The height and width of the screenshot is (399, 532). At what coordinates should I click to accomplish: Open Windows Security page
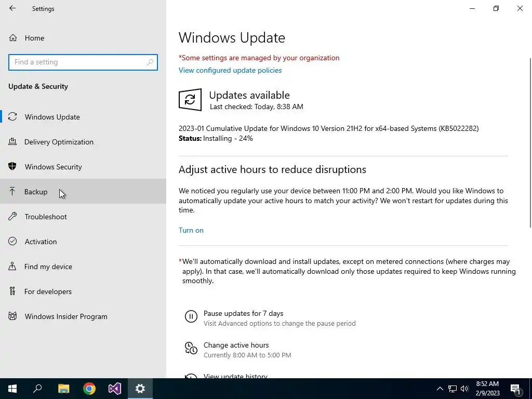point(83,167)
